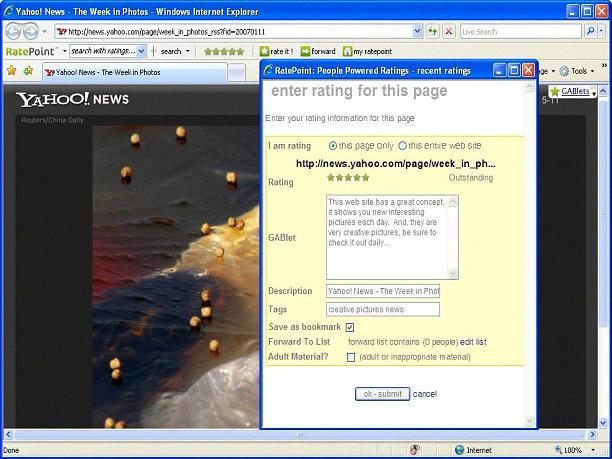Select the RatePoint toolbar star rating

(x=224, y=52)
